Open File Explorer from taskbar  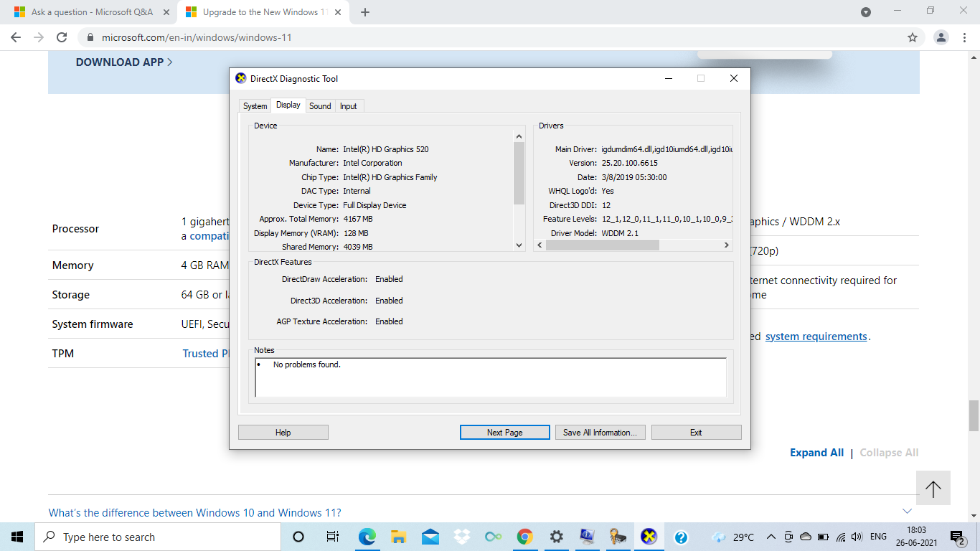(400, 537)
